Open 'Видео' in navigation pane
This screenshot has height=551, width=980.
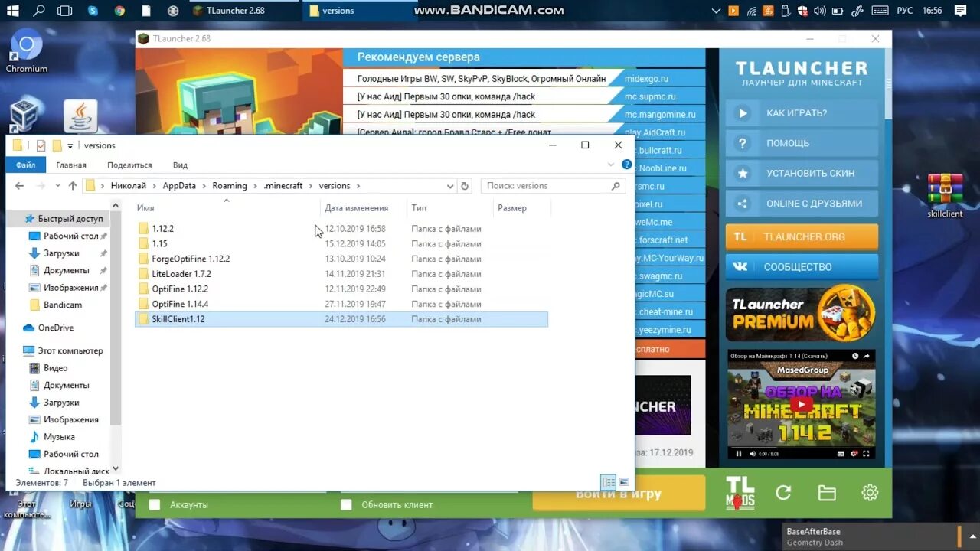click(55, 368)
